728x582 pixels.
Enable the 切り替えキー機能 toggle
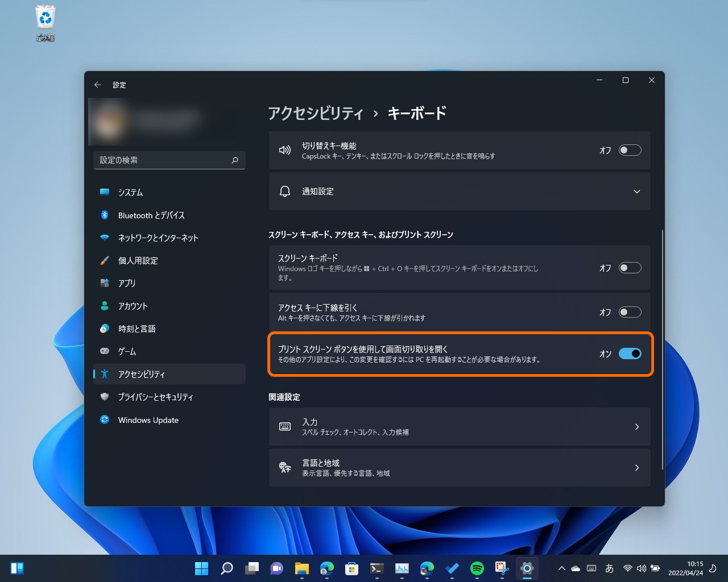click(x=630, y=150)
